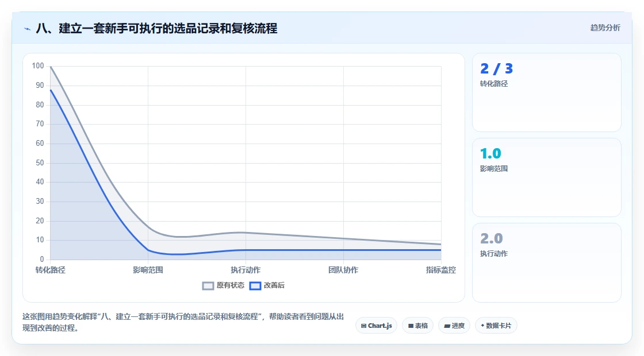Click the 原有状态 gray legend color box
The image size is (644, 356).
208,286
